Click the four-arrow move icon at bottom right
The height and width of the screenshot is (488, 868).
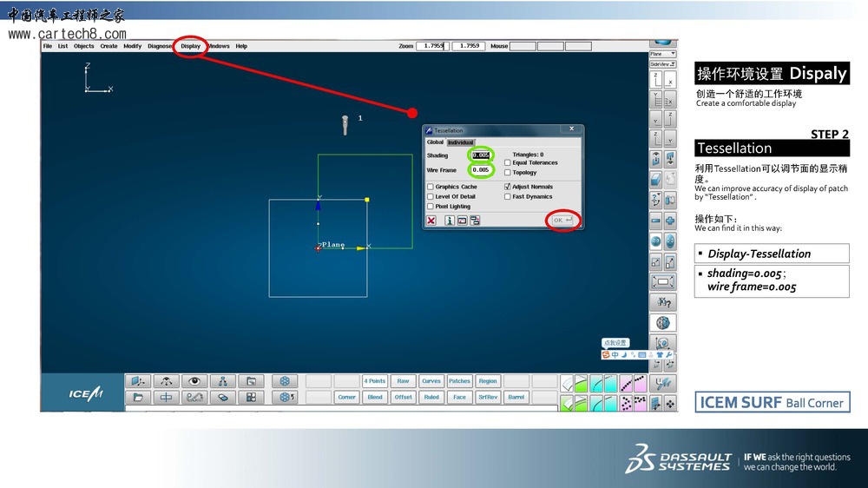tap(670, 404)
